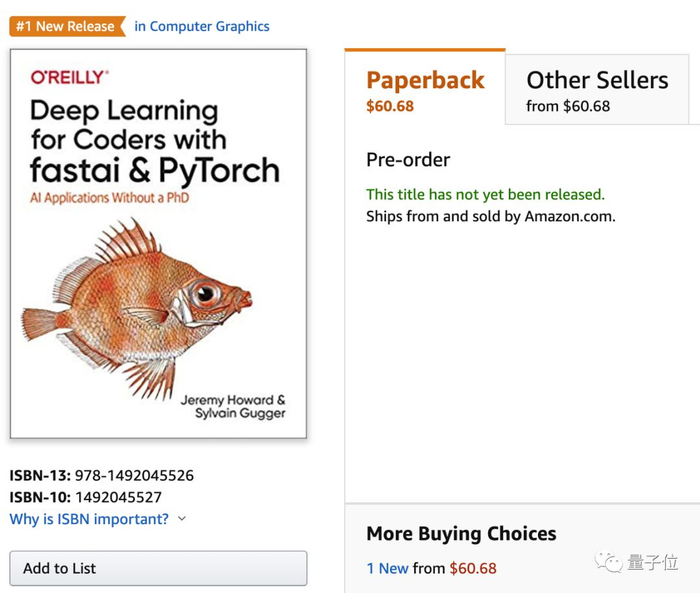Image resolution: width=700 pixels, height=593 pixels.
Task: Expand the chevron beside the ISBN question
Action: coord(181,519)
